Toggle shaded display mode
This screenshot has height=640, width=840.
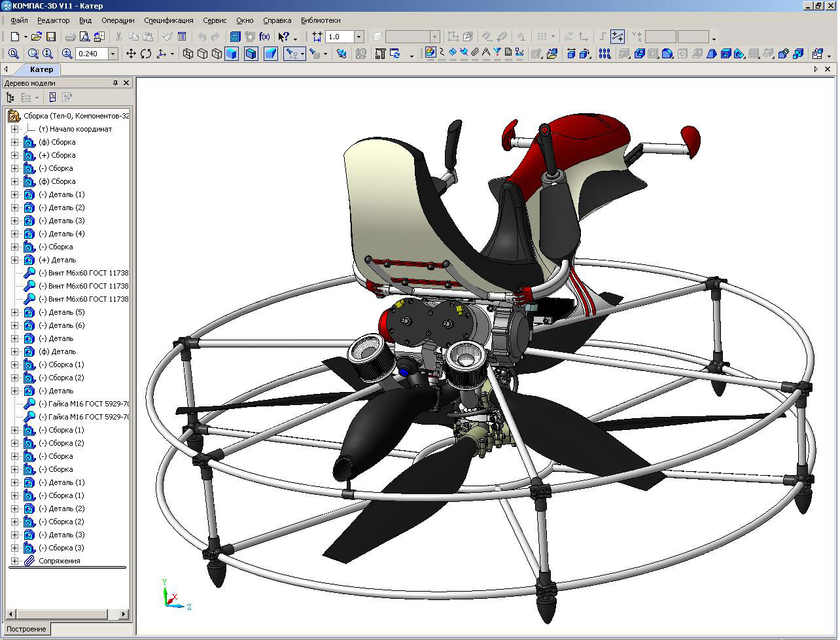(232, 54)
